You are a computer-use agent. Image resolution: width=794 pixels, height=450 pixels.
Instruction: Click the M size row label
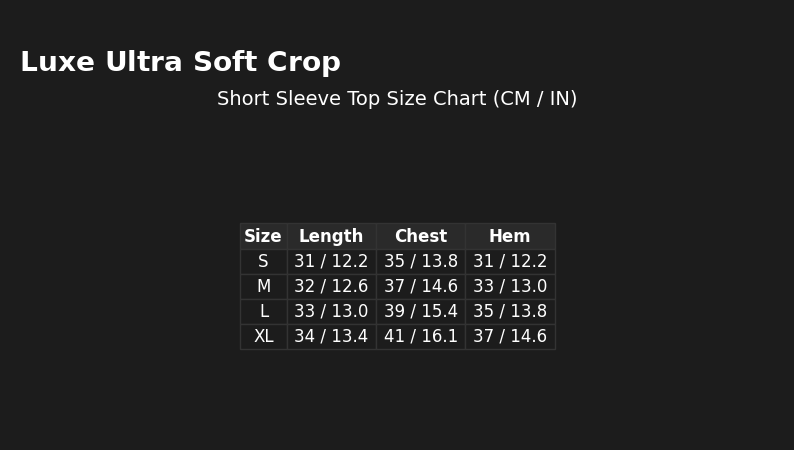point(263,287)
